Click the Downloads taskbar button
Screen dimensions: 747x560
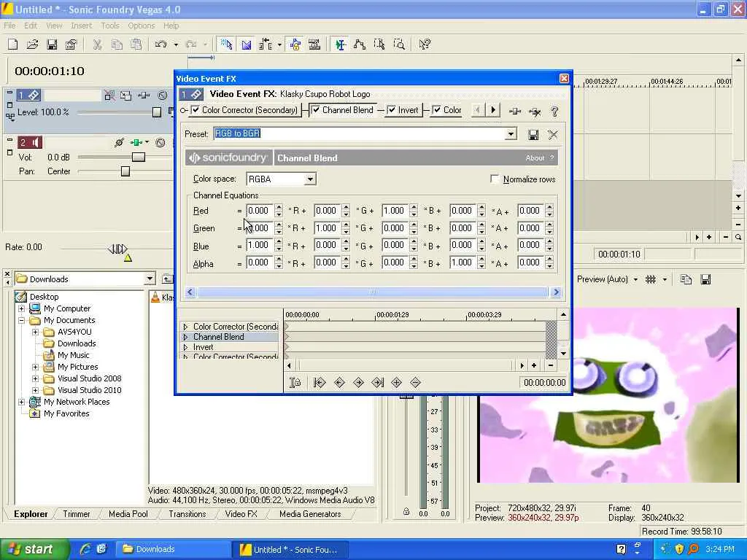[x=174, y=549]
